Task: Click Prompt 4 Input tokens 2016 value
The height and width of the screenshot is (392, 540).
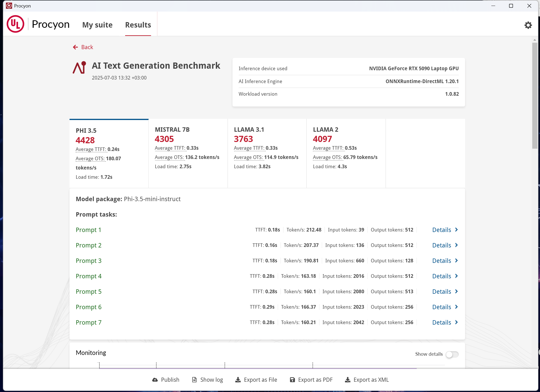Action: (x=359, y=276)
